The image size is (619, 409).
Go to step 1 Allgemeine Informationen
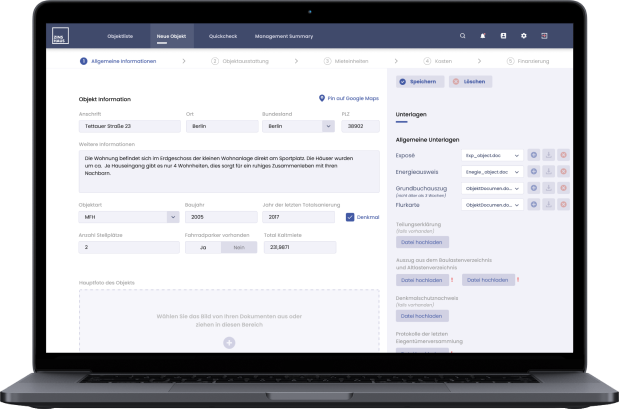[118, 61]
